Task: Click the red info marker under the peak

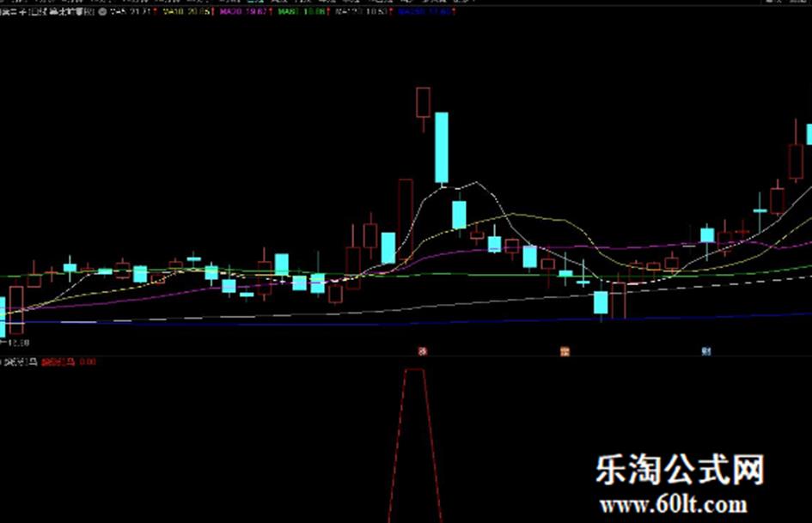Action: pyautogui.click(x=423, y=351)
